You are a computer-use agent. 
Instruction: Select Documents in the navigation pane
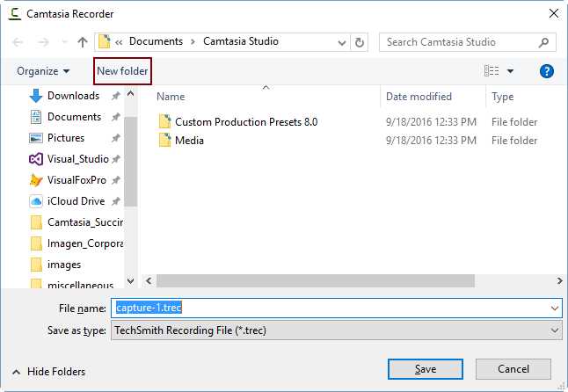tap(74, 117)
